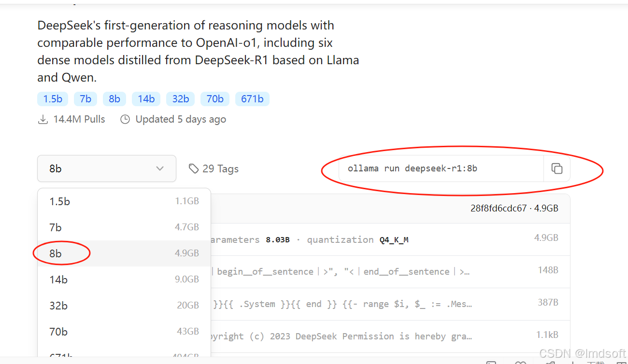This screenshot has height=364, width=628.
Task: Select 7b from the dropdown list
Action: point(124,227)
